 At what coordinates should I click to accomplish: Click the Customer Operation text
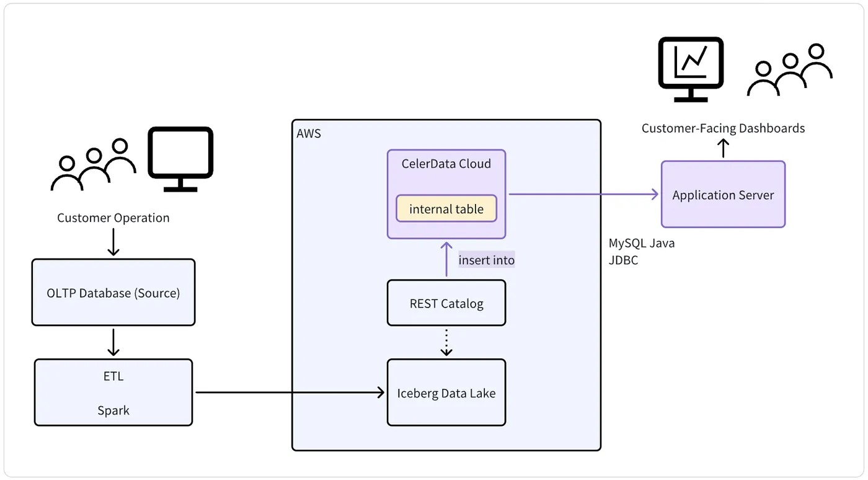(113, 218)
